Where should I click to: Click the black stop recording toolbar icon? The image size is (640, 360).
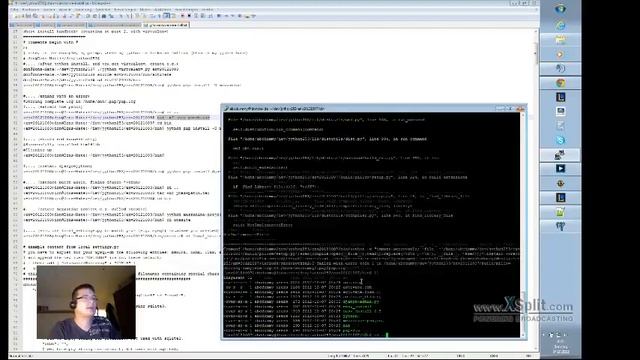click(x=189, y=16)
